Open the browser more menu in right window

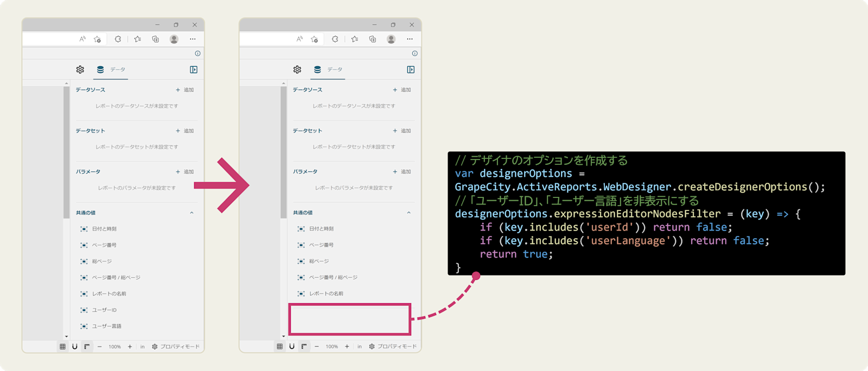coord(410,39)
